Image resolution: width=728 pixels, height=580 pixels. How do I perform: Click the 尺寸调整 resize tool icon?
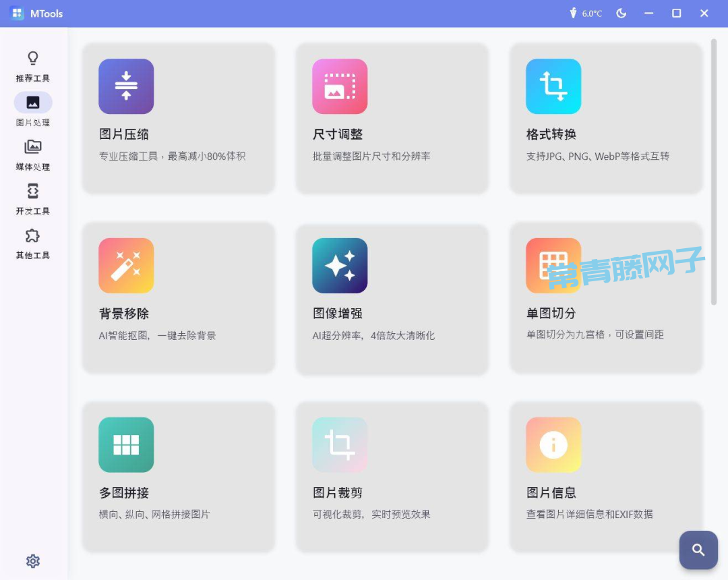click(340, 86)
